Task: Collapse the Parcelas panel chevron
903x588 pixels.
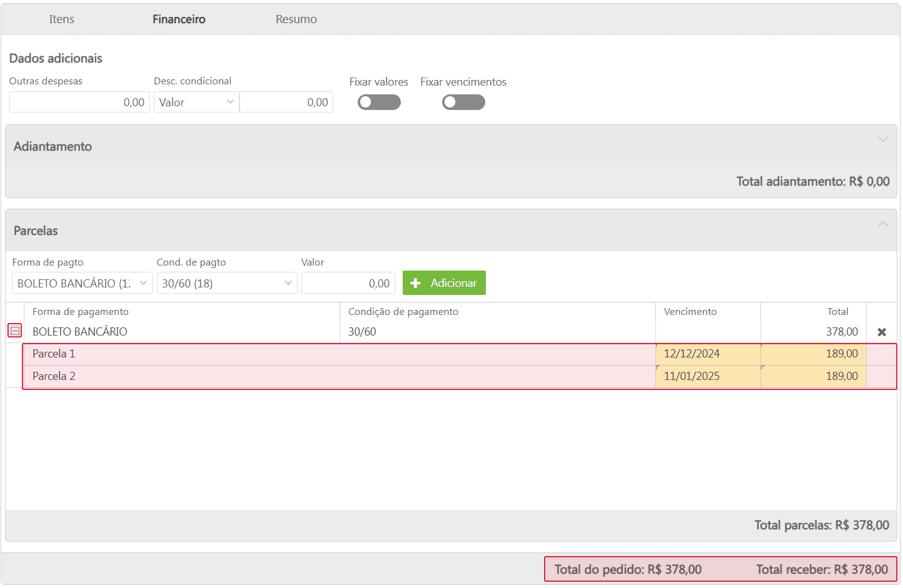Action: (x=882, y=224)
